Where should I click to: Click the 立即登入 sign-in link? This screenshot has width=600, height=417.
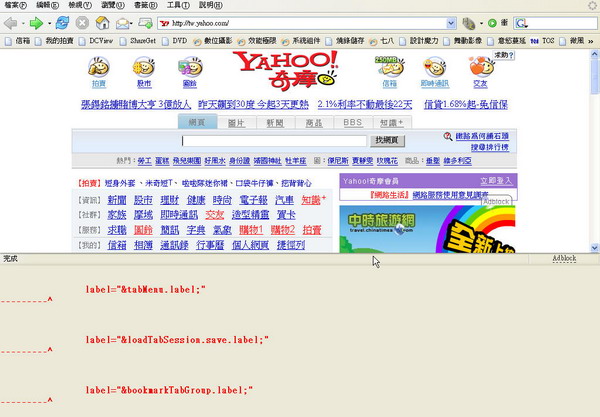[x=496, y=181]
